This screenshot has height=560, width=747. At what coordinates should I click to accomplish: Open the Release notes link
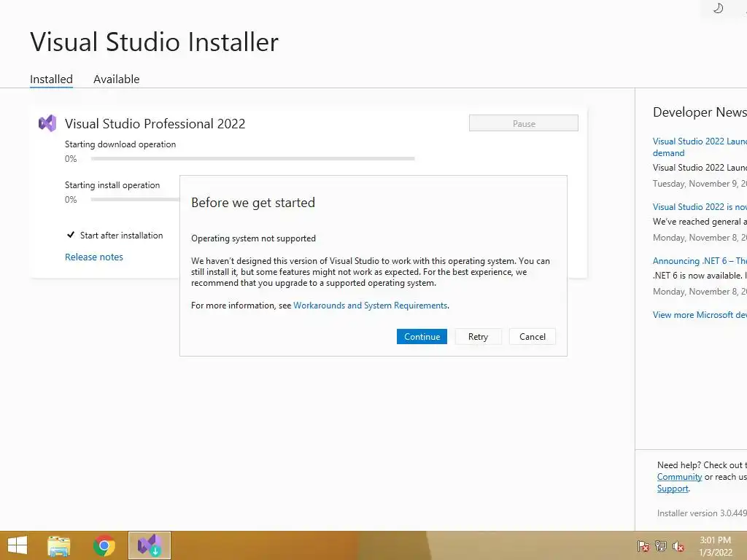[94, 257]
